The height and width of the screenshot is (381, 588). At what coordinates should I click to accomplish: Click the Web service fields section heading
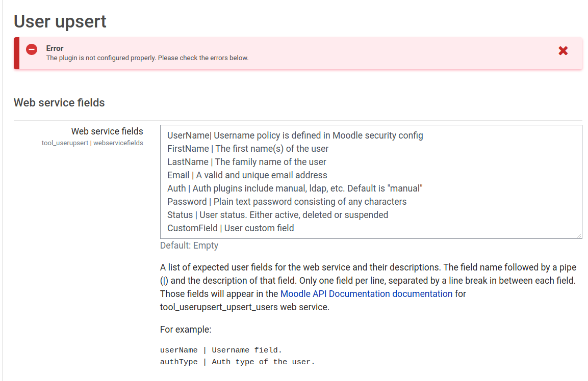(59, 103)
